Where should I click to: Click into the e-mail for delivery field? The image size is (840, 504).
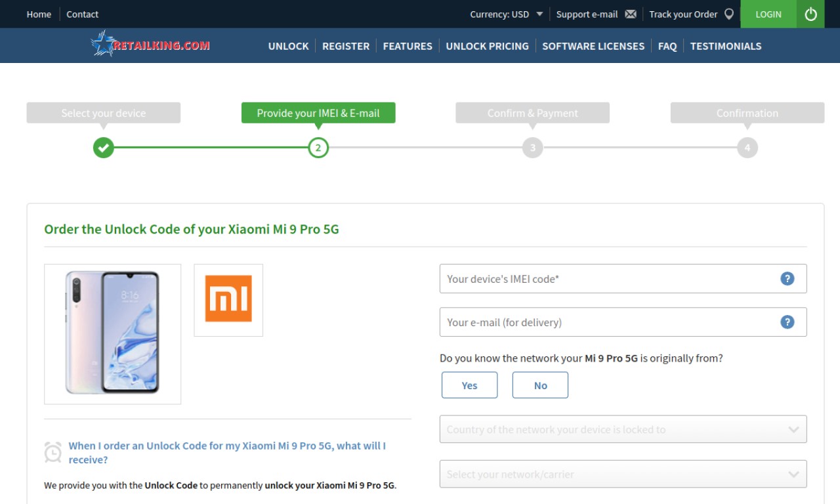click(623, 322)
